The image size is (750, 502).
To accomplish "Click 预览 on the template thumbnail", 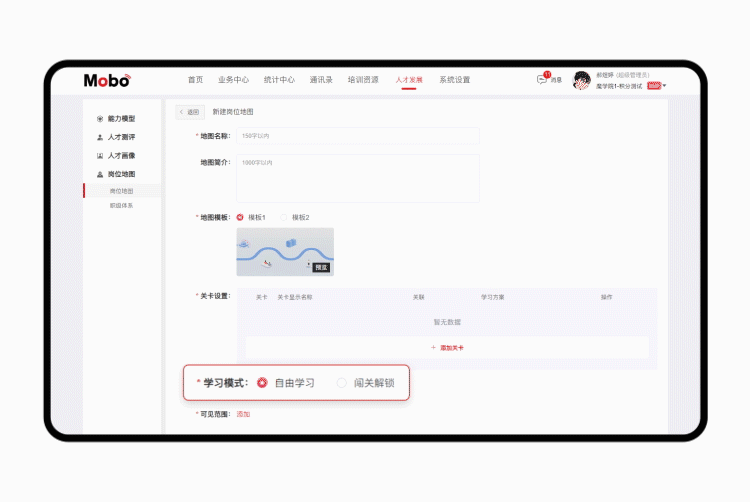I will click(x=321, y=267).
